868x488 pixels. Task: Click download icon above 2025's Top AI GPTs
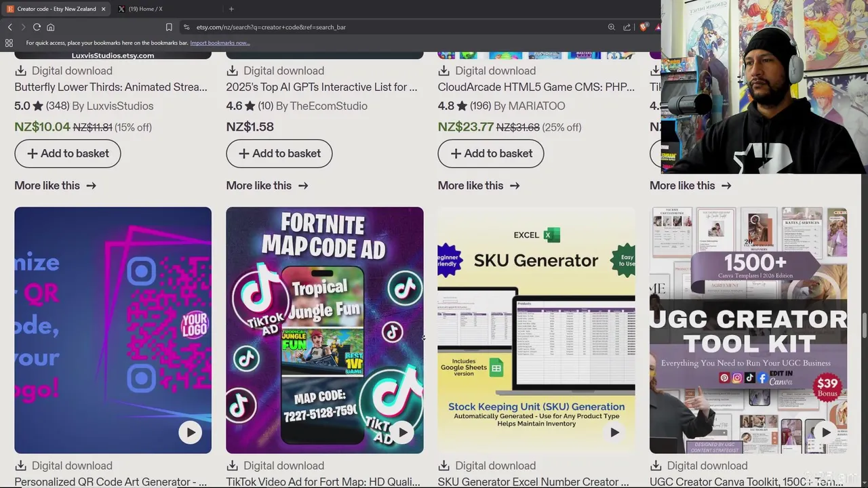(233, 70)
